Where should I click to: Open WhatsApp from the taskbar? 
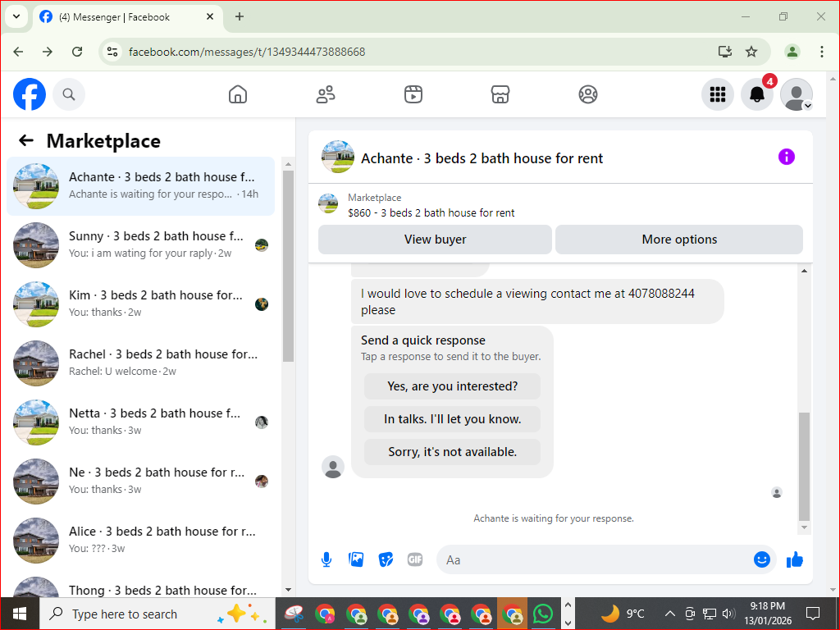click(x=543, y=614)
